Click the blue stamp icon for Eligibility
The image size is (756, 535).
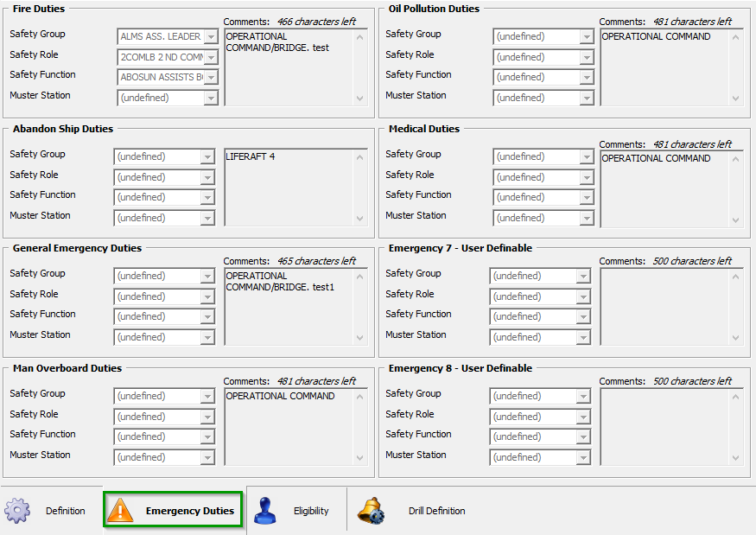(266, 510)
